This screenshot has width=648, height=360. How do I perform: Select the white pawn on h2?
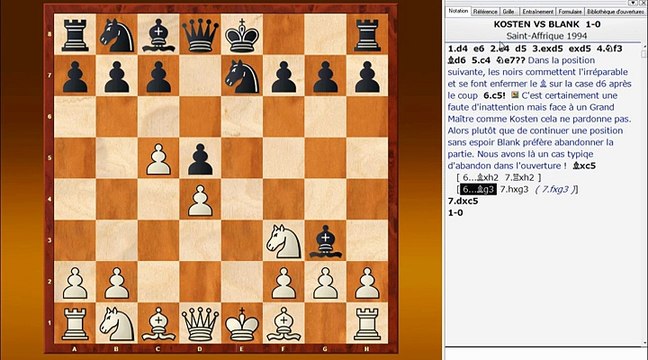pyautogui.click(x=367, y=282)
